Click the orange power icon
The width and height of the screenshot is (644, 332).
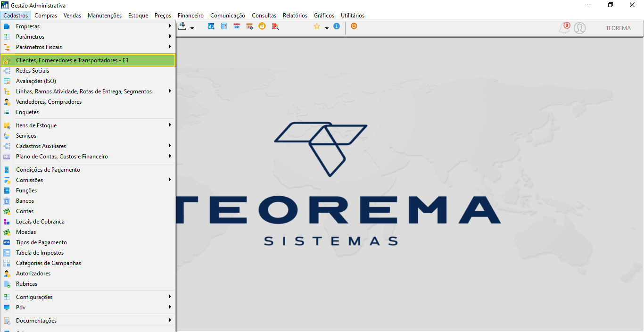tap(354, 26)
